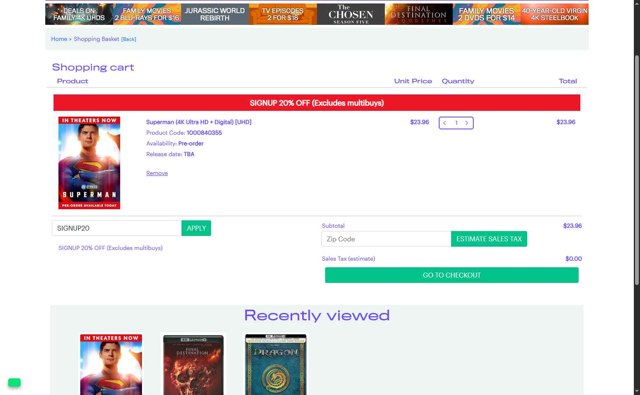Click the Unit Price $23.96 value
Image resolution: width=640 pixels, height=395 pixels.
click(x=420, y=122)
